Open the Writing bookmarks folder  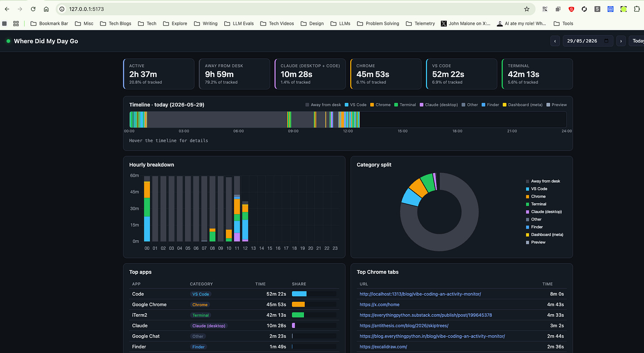click(205, 23)
